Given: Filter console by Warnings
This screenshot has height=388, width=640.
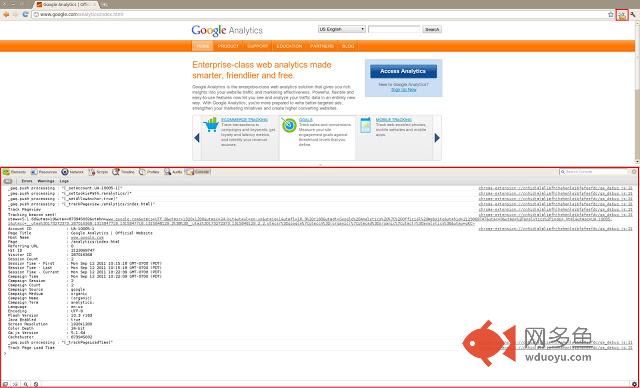Looking at the screenshot, I should (x=46, y=181).
